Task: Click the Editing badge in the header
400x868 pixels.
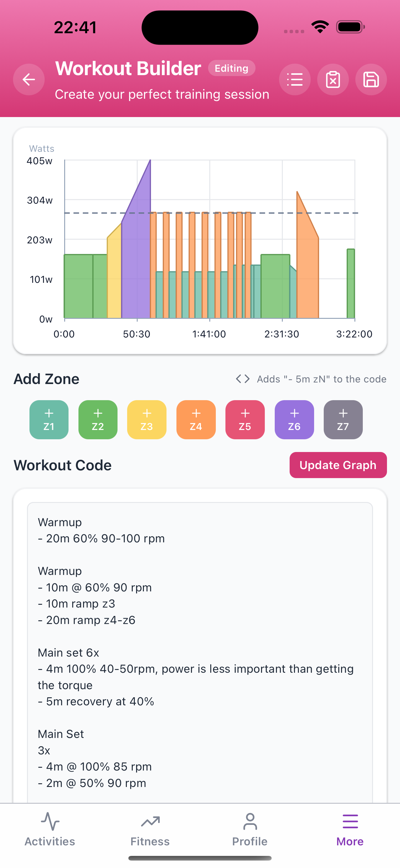Action: (231, 68)
